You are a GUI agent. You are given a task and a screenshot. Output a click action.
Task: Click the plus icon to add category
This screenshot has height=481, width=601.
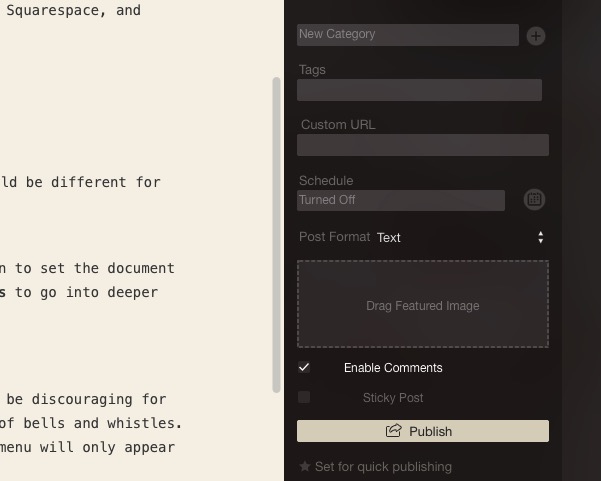(536, 36)
